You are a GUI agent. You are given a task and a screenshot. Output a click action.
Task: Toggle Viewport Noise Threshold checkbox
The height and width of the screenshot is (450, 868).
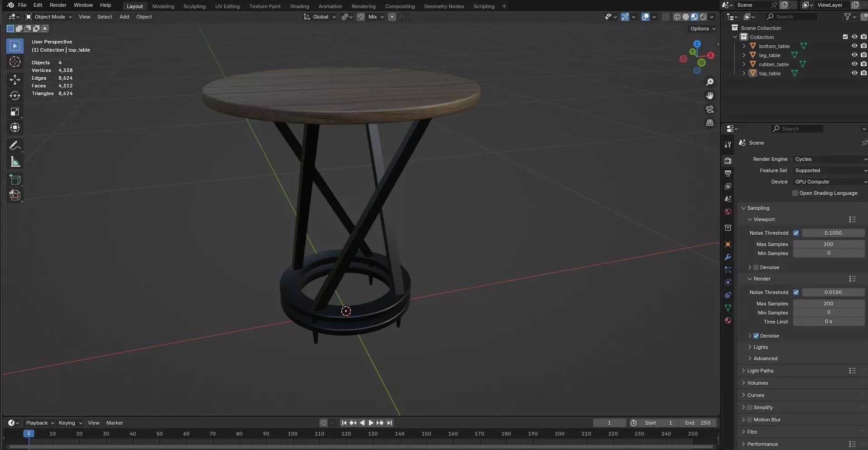[x=796, y=233]
